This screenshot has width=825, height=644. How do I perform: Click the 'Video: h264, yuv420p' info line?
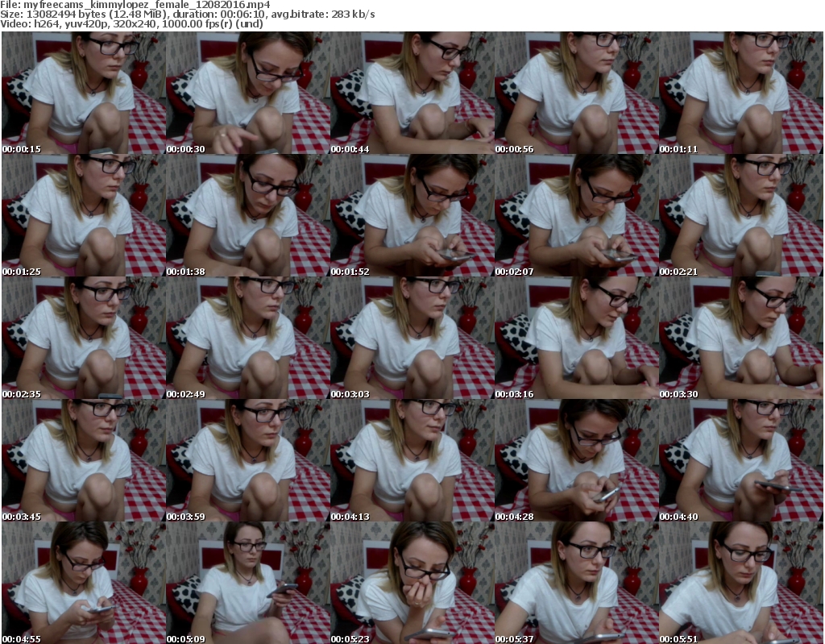pyautogui.click(x=131, y=23)
